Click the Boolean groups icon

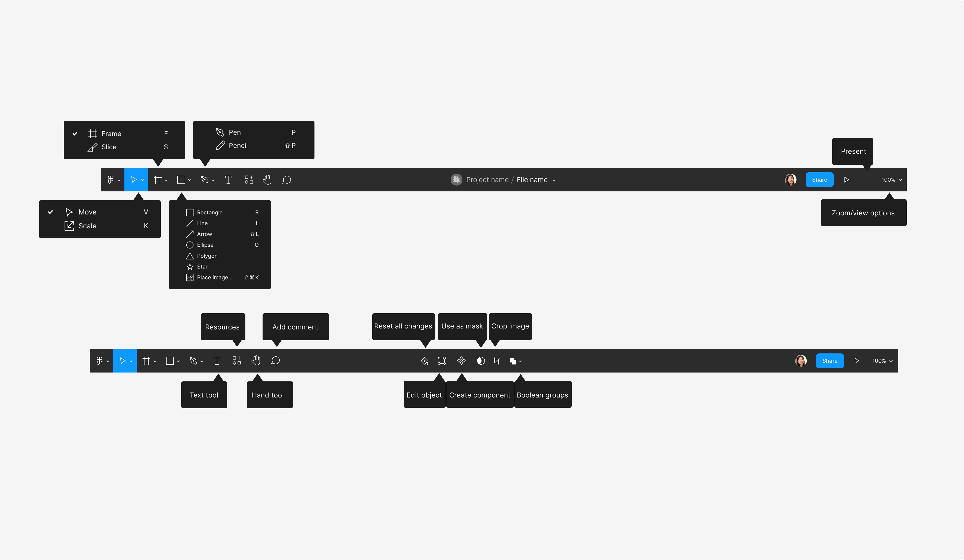[x=514, y=361]
